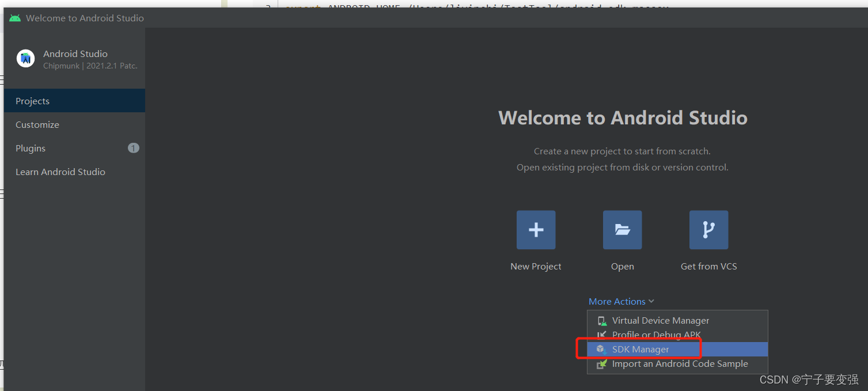This screenshot has height=391, width=868.
Task: Switch to the Projects tab
Action: coord(32,101)
